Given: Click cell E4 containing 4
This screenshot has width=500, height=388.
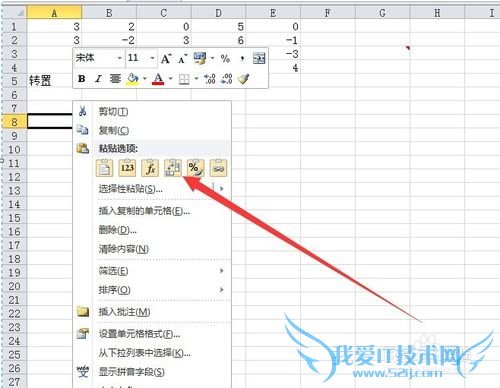Looking at the screenshot, I should (284, 68).
